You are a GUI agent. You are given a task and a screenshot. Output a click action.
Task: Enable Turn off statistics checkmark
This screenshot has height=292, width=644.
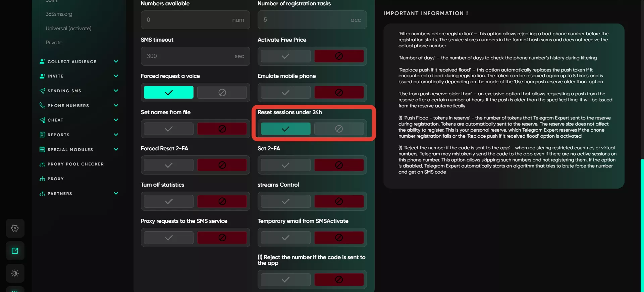[169, 201]
